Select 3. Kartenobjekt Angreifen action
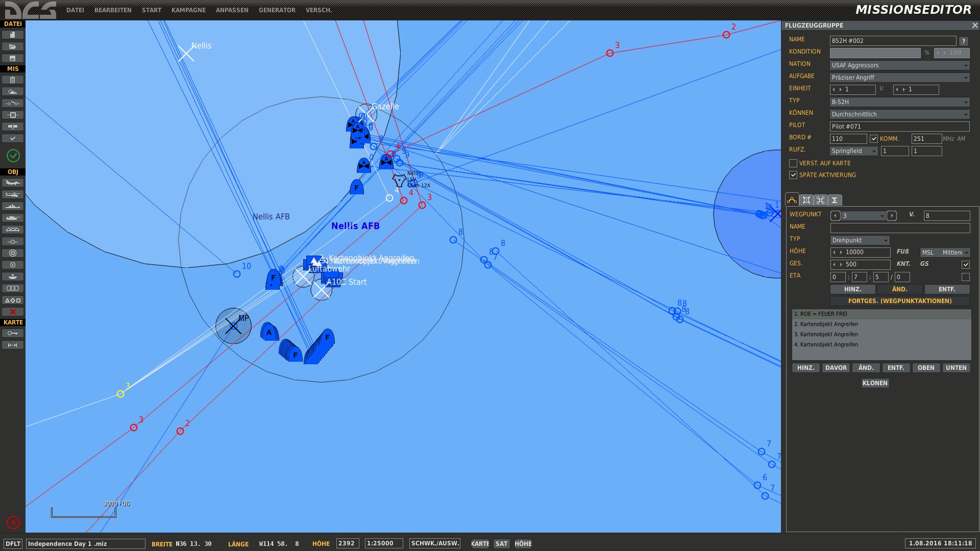The width and height of the screenshot is (980, 551). point(881,335)
